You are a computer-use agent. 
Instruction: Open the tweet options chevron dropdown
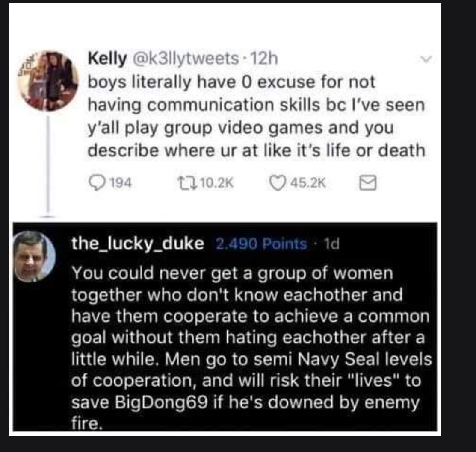[426, 59]
